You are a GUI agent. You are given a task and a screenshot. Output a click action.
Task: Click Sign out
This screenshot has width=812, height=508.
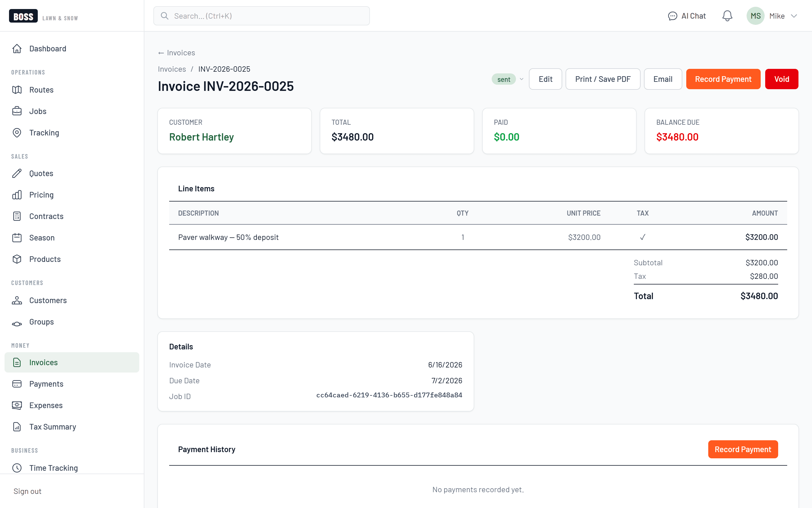pyautogui.click(x=28, y=491)
